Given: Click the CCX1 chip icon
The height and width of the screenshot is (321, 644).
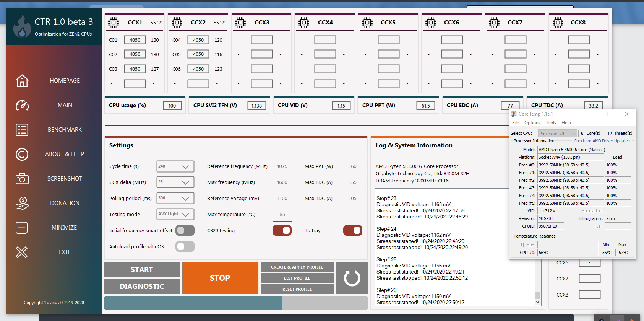Looking at the screenshot, I should pos(113,23).
